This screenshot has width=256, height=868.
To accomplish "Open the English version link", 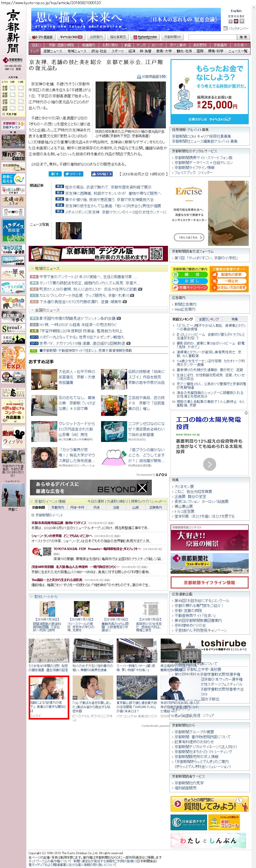I will point(236,11).
